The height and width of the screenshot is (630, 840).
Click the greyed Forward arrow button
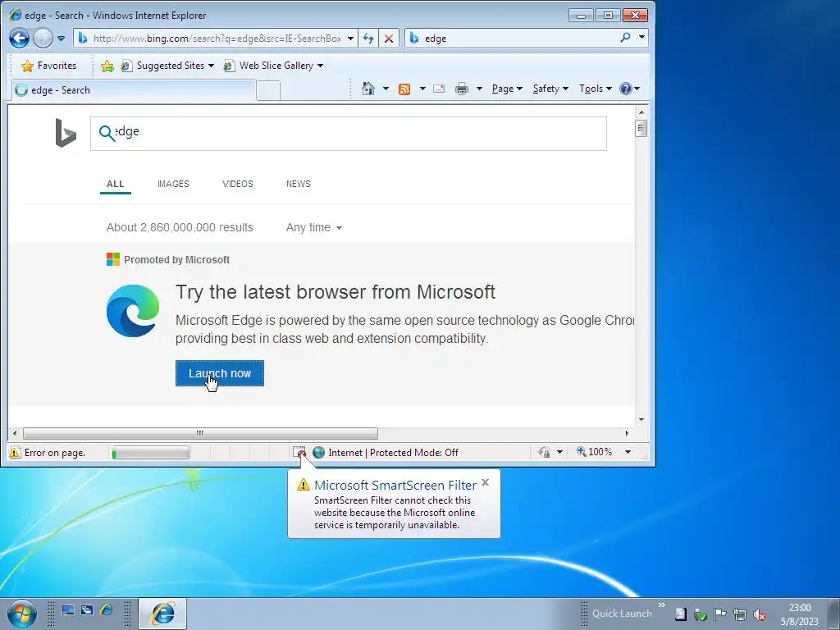[x=43, y=38]
